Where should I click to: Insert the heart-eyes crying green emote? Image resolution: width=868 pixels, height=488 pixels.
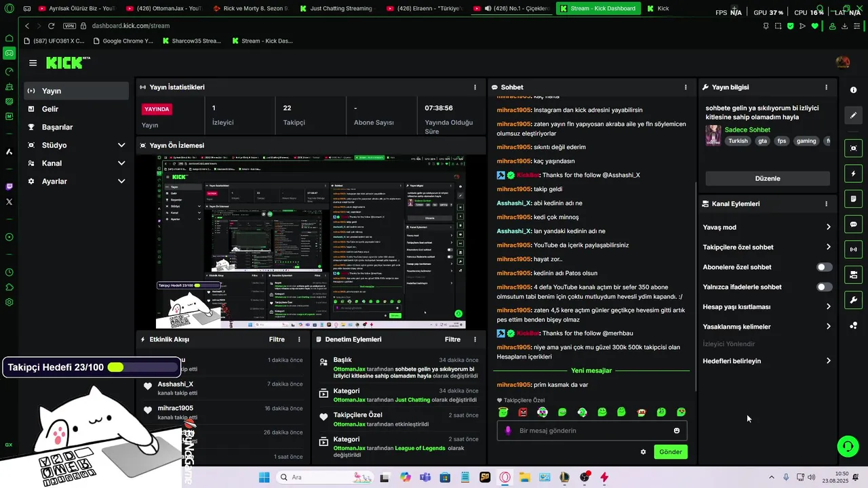[681, 412]
